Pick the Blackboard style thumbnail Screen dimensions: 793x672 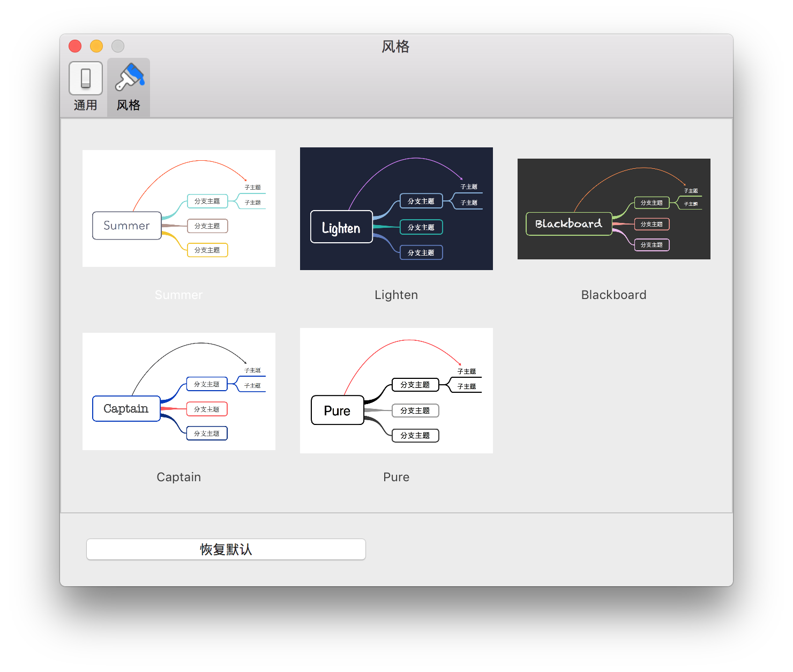(x=614, y=209)
